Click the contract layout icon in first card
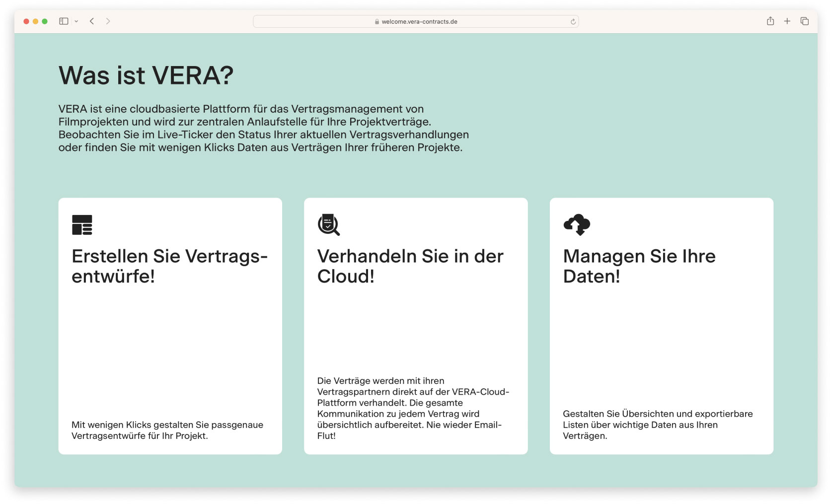The height and width of the screenshot is (504, 830). tap(82, 225)
